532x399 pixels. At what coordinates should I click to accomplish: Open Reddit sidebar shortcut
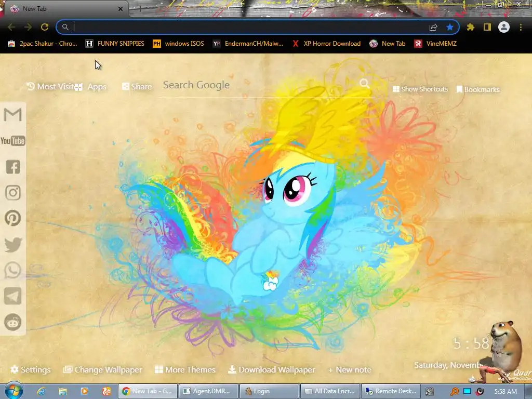tap(13, 322)
